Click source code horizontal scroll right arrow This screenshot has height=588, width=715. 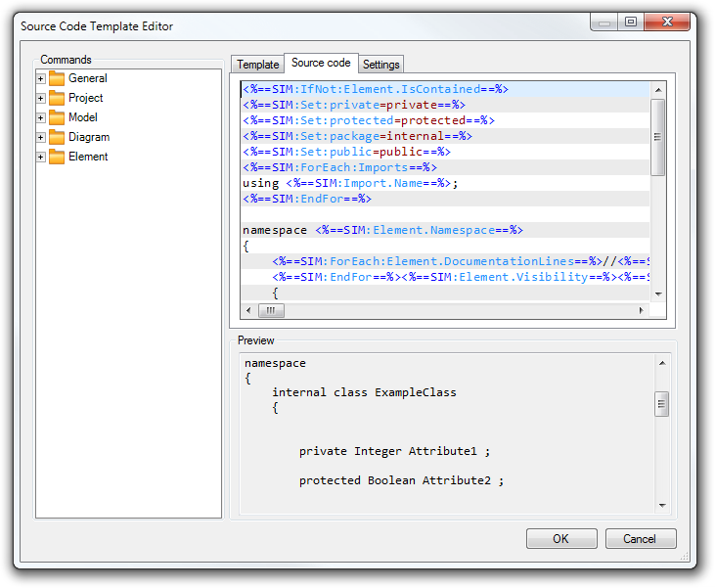(642, 311)
